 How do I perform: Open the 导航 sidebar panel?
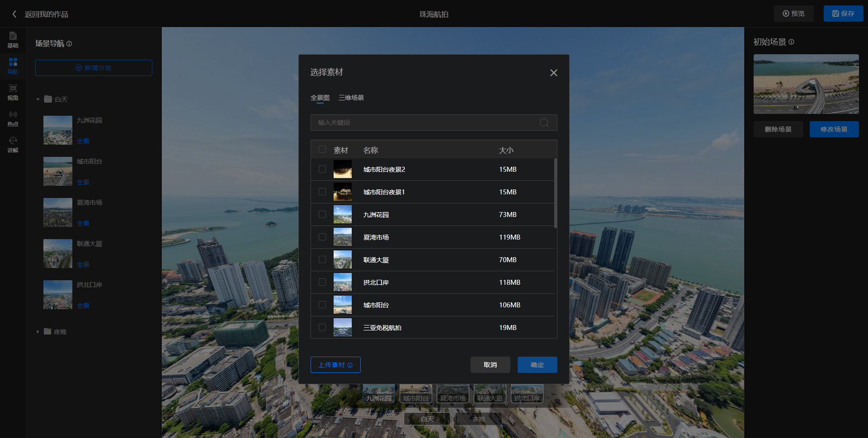tap(13, 66)
